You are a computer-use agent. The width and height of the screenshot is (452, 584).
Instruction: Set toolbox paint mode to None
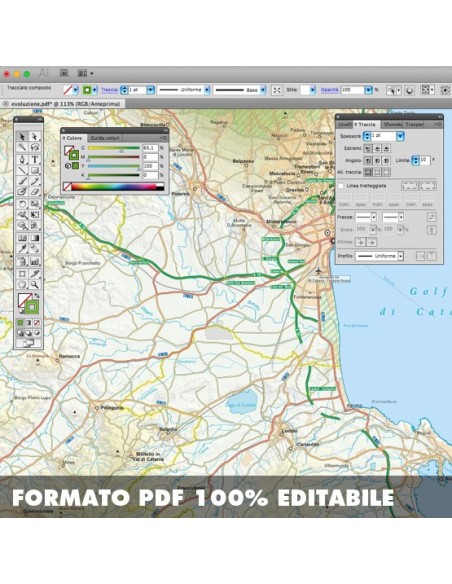point(37,323)
